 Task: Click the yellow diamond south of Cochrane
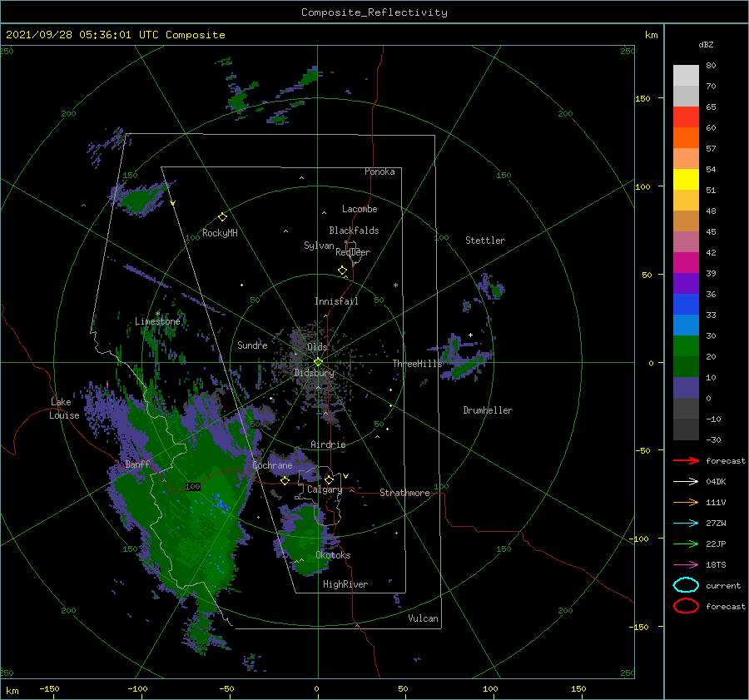(x=285, y=480)
